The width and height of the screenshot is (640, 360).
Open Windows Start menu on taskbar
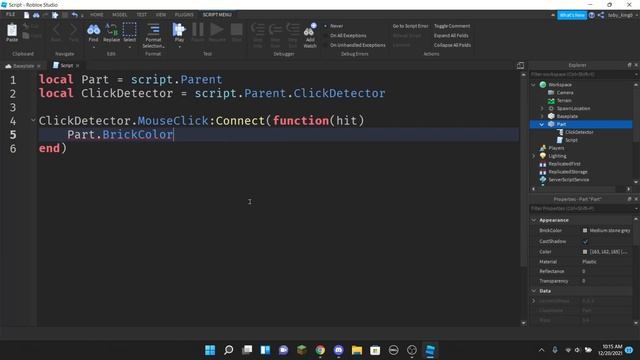coord(210,350)
